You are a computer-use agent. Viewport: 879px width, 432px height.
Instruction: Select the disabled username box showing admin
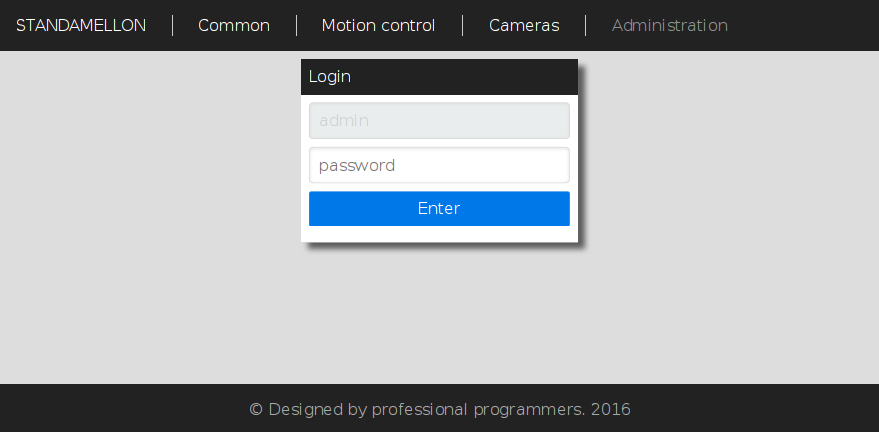click(439, 121)
